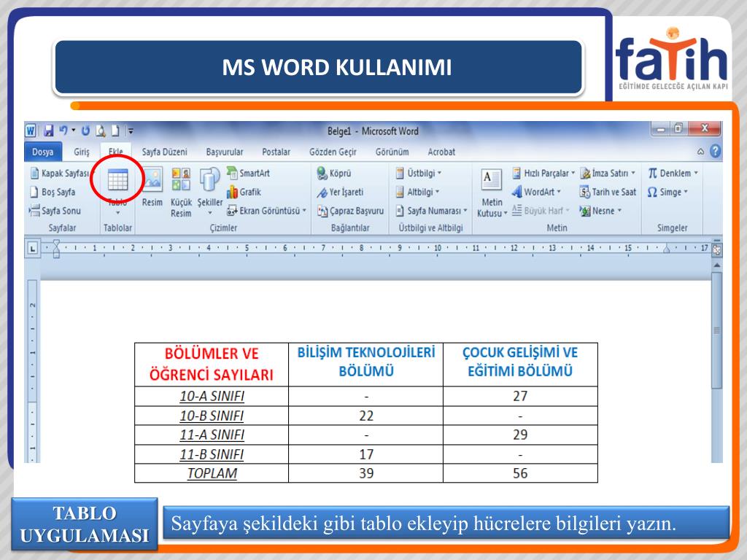The width and height of the screenshot is (747, 560).
Task: Open the WordArt gallery
Action: [x=536, y=192]
